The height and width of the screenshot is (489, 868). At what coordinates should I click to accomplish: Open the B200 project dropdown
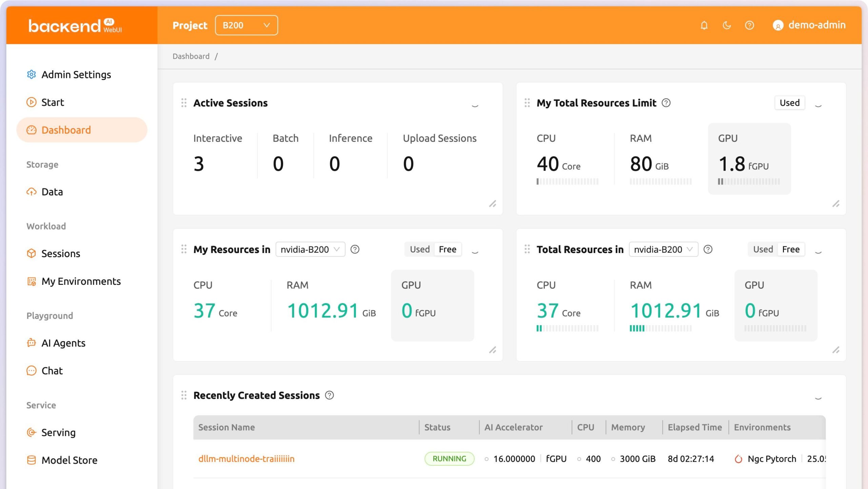tap(246, 25)
